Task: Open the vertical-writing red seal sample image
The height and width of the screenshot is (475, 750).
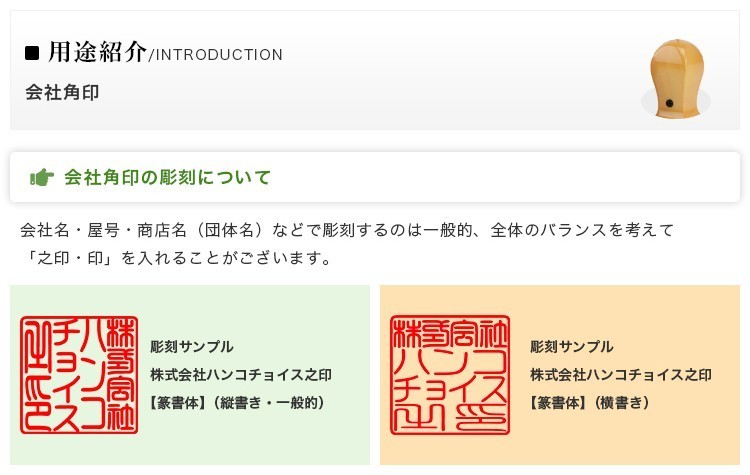Action: (78, 375)
